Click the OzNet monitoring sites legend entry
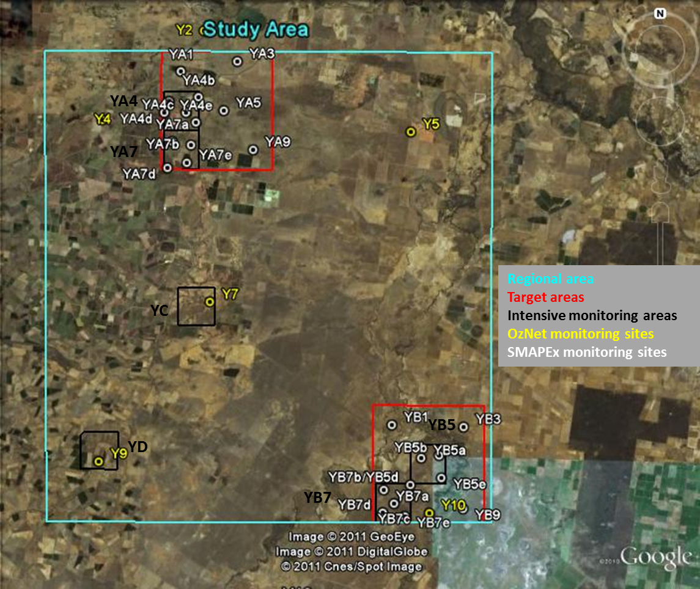 pos(581,334)
